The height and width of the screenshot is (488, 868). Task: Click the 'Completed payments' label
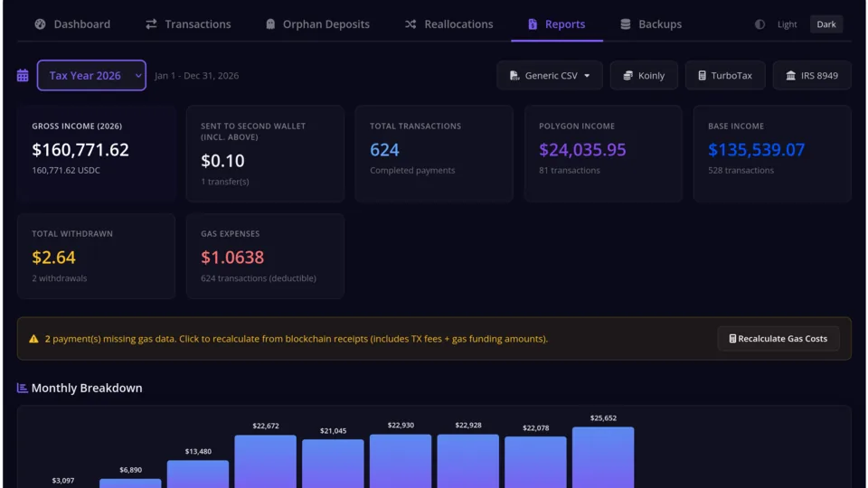pos(412,171)
